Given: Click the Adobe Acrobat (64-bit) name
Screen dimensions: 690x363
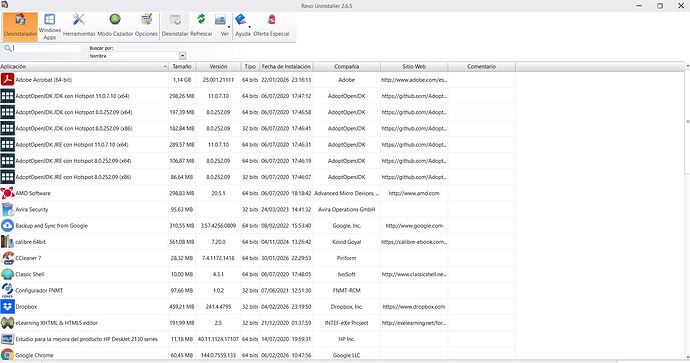Looking at the screenshot, I should click(x=44, y=80).
